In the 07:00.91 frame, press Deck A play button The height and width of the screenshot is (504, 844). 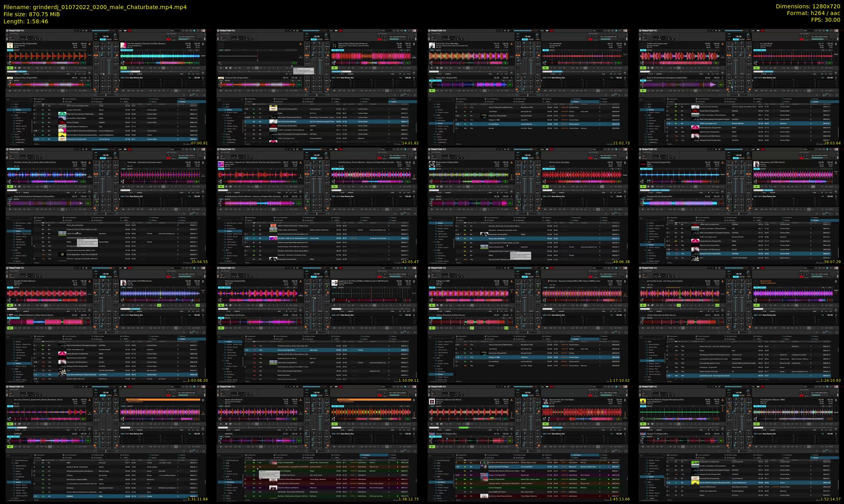click(x=10, y=68)
